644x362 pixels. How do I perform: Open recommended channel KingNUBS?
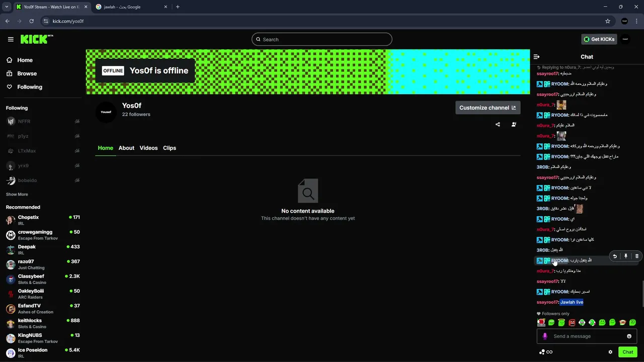pos(43,338)
